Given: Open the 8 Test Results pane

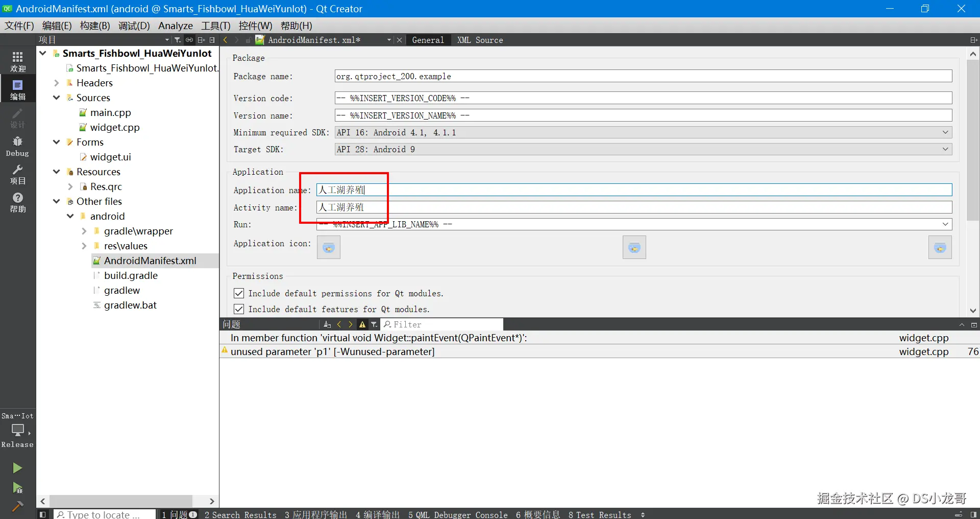Looking at the screenshot, I should point(600,514).
